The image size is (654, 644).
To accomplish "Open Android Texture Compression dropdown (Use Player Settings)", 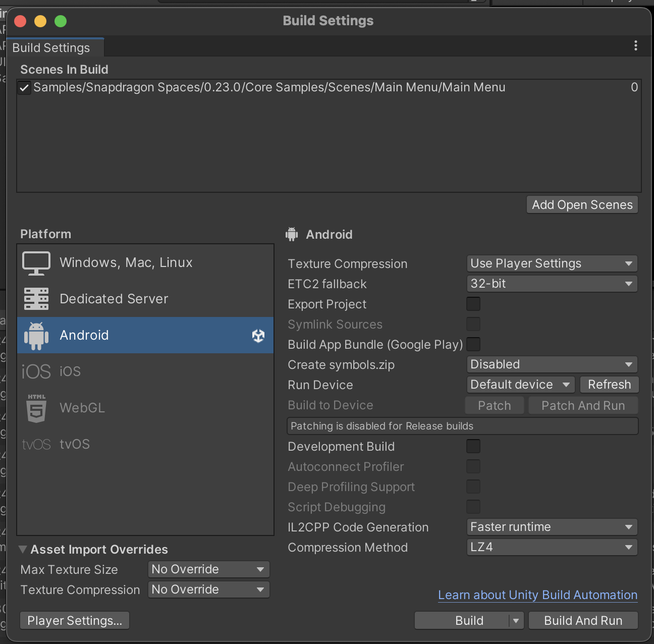I will click(x=552, y=263).
